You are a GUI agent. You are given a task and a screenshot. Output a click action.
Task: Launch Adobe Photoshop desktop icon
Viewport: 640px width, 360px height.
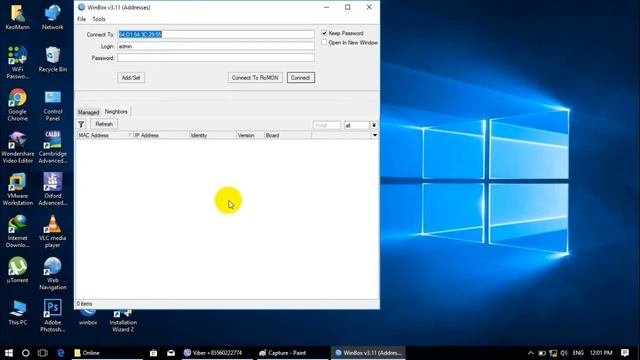pyautogui.click(x=52, y=315)
